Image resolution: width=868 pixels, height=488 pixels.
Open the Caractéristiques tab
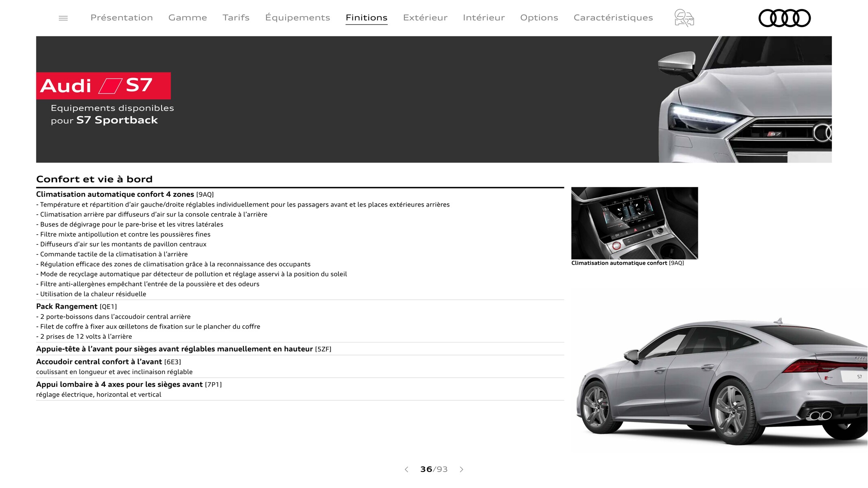[x=613, y=17]
